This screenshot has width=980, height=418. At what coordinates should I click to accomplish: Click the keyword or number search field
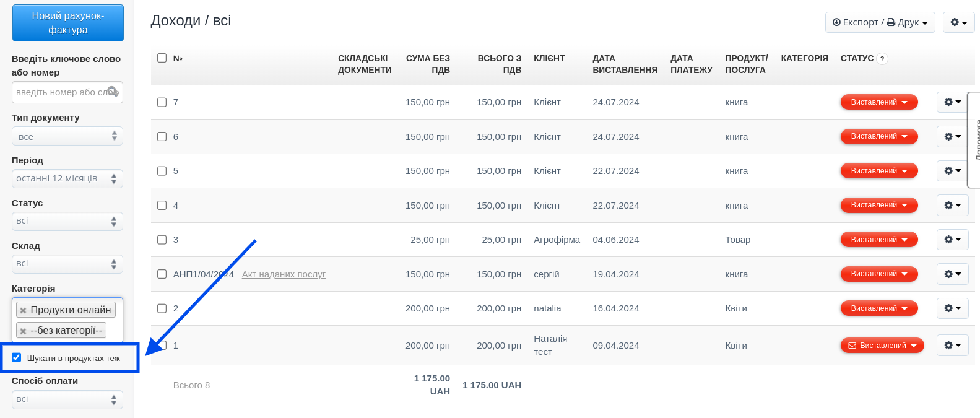point(59,92)
